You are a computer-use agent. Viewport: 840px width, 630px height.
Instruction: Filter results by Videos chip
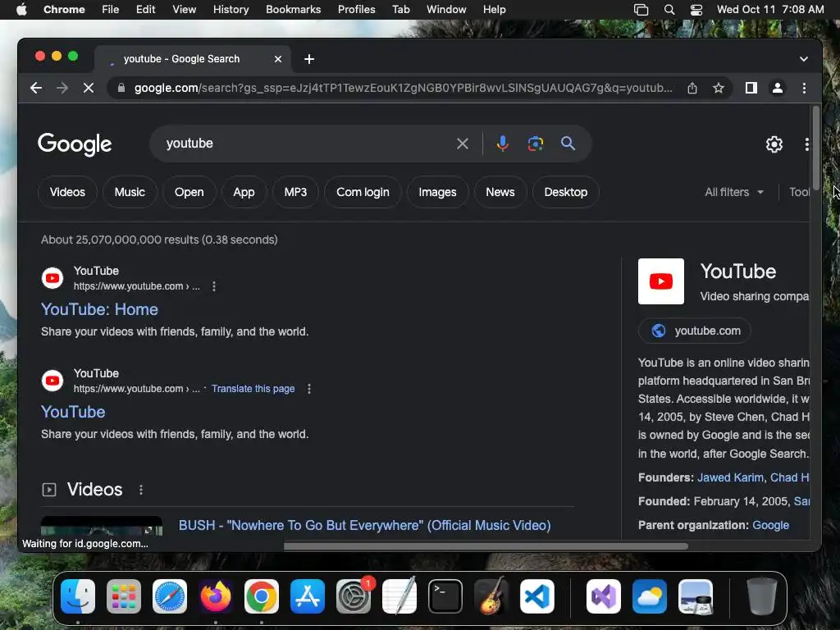point(67,192)
